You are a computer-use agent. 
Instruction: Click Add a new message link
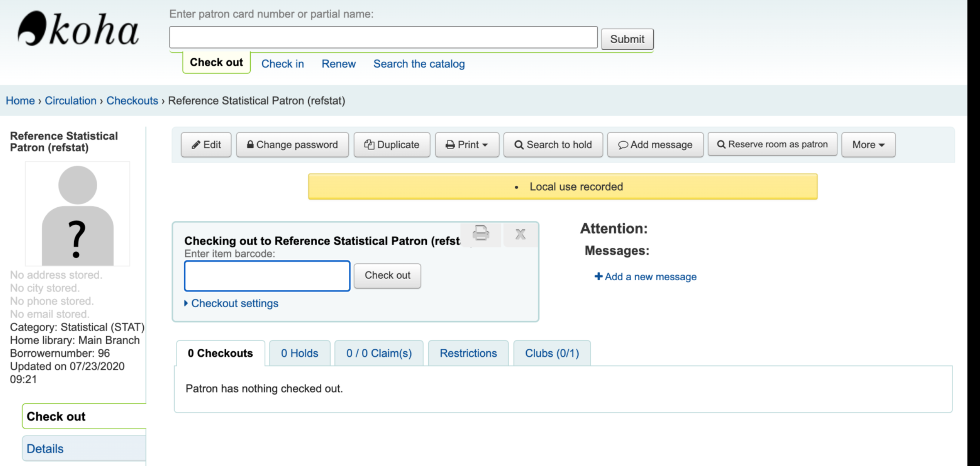coord(646,277)
